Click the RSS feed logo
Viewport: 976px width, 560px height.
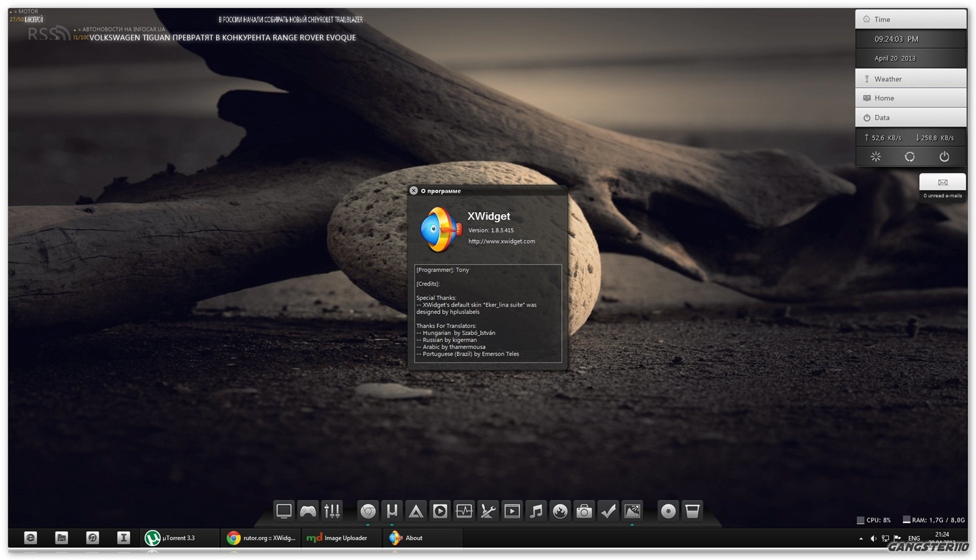click(x=49, y=34)
